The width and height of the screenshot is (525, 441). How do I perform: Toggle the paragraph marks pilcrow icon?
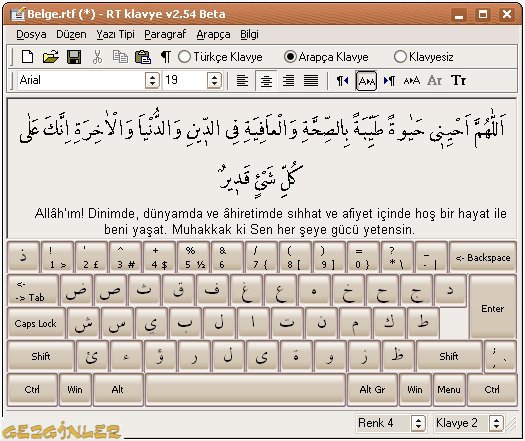click(x=165, y=57)
